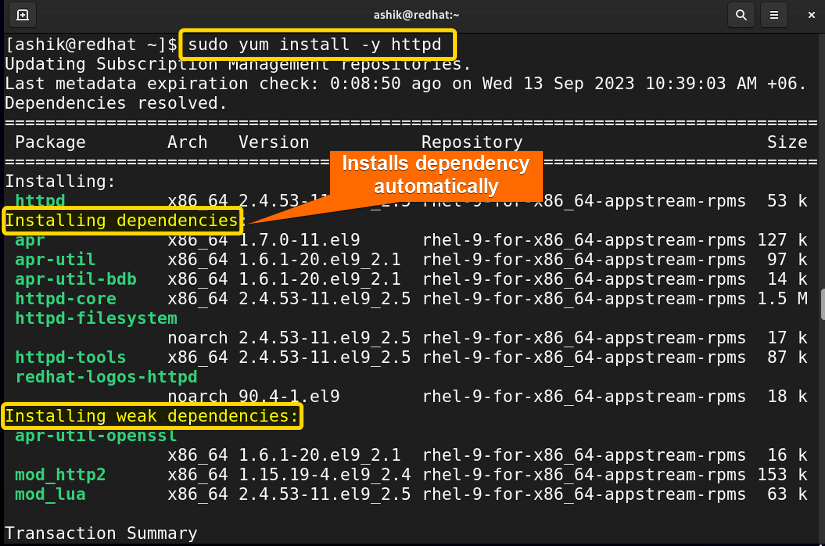Open the terminal hamburger menu
Image resolution: width=825 pixels, height=546 pixels.
click(x=773, y=15)
